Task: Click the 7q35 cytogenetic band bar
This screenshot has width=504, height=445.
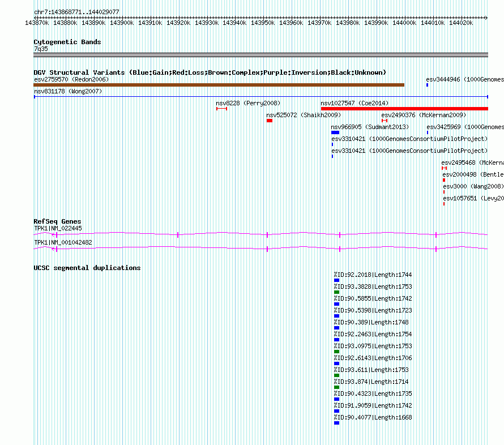Action: (260, 55)
